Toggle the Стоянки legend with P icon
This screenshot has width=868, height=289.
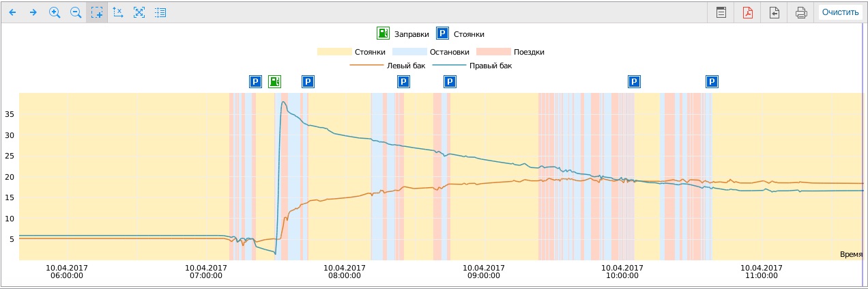click(x=461, y=33)
